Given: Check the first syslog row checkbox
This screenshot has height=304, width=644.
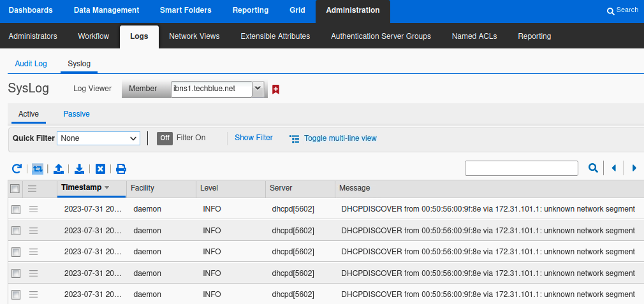Looking at the screenshot, I should [16, 209].
